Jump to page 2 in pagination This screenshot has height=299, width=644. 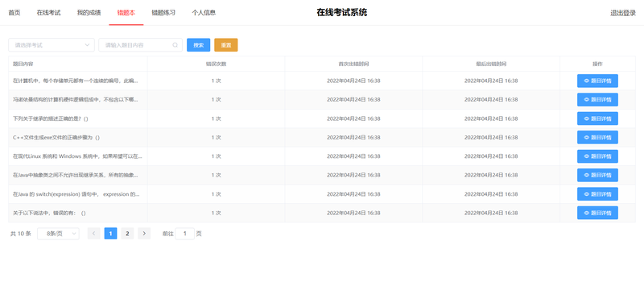127,234
